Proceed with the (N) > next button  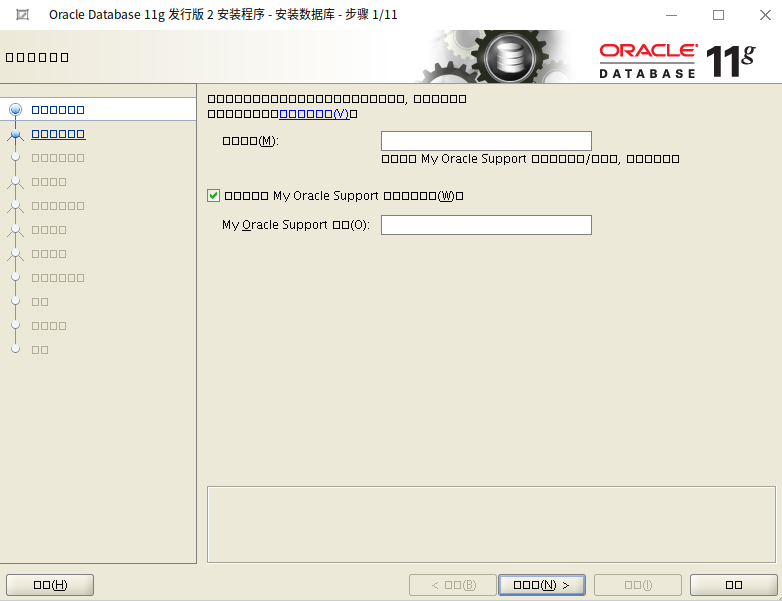tap(541, 585)
